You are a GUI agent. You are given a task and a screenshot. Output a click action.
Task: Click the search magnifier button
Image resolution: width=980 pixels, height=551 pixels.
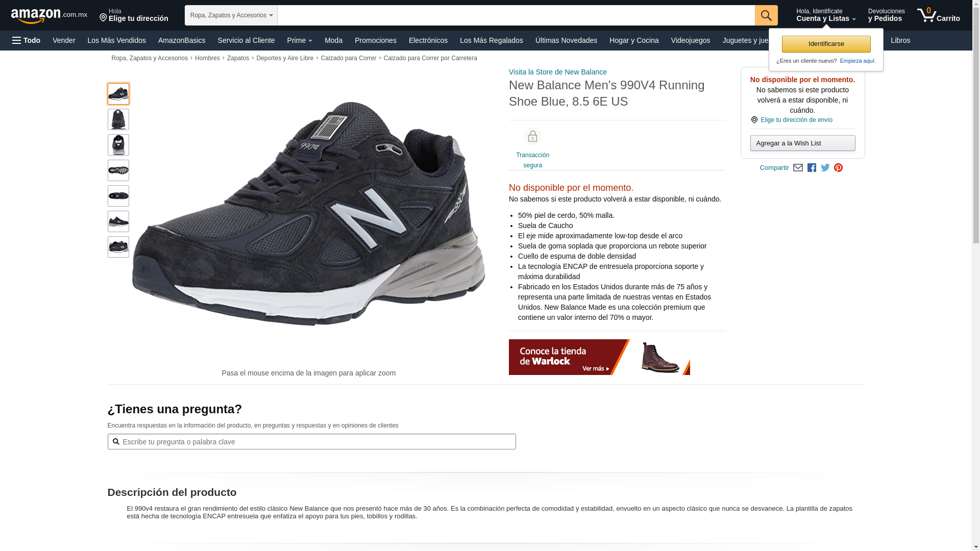(x=766, y=15)
